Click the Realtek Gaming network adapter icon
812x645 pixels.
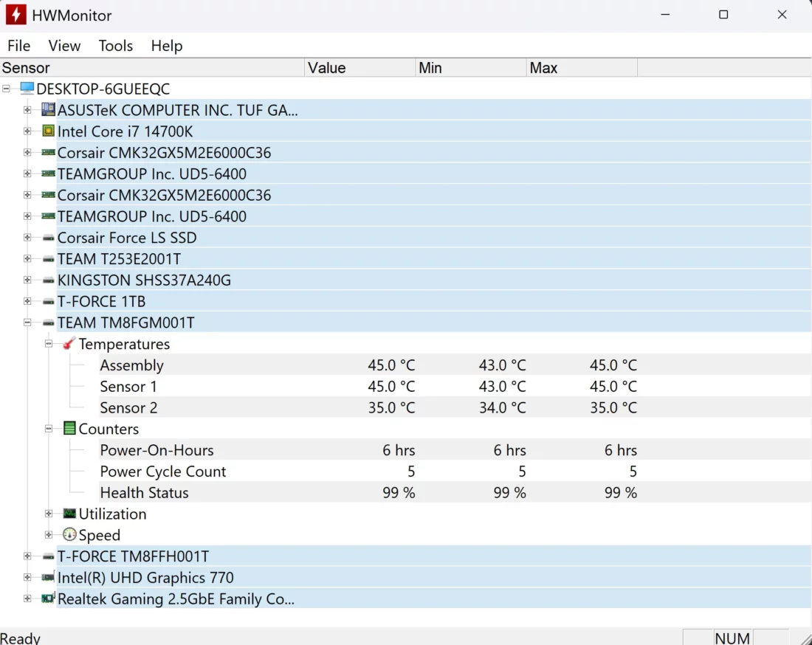[x=48, y=598]
